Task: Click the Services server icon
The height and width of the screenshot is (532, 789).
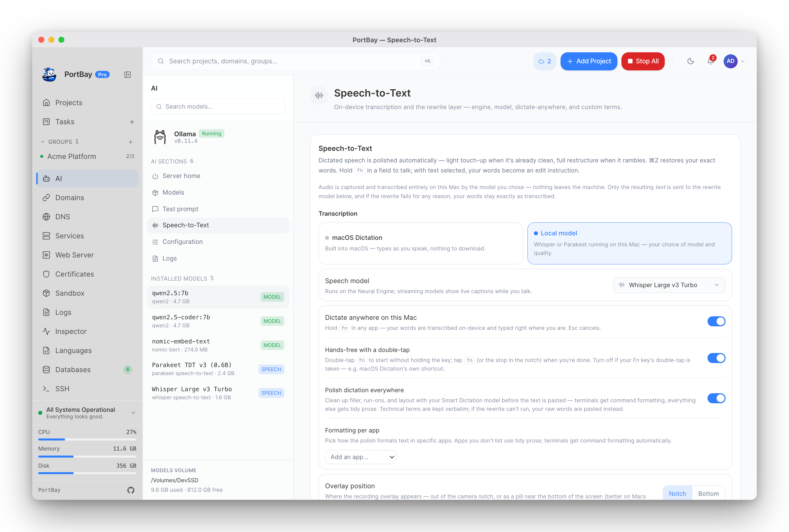Action: pyautogui.click(x=47, y=236)
